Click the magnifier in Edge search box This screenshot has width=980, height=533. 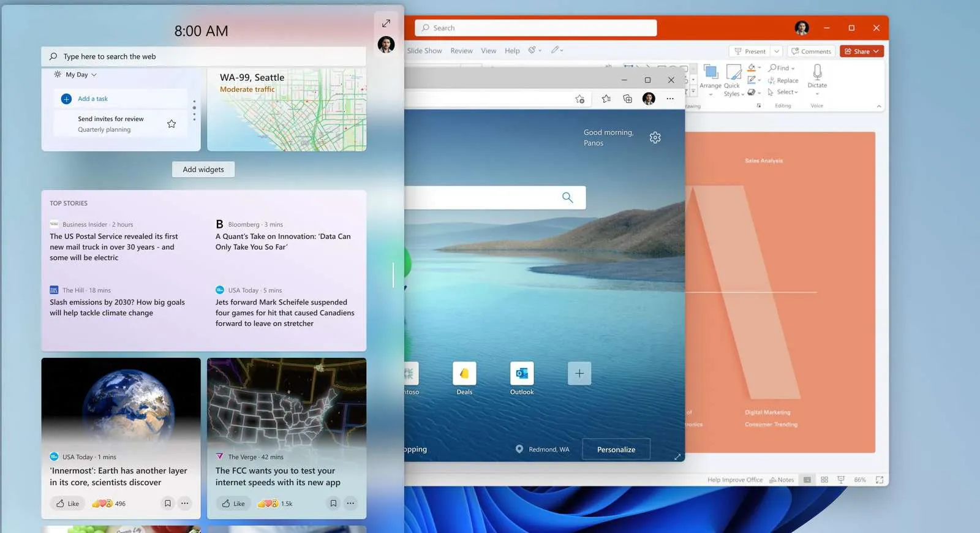(568, 197)
